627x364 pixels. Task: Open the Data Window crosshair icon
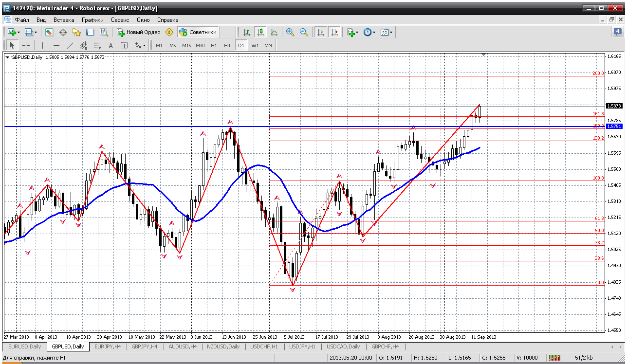[x=63, y=32]
